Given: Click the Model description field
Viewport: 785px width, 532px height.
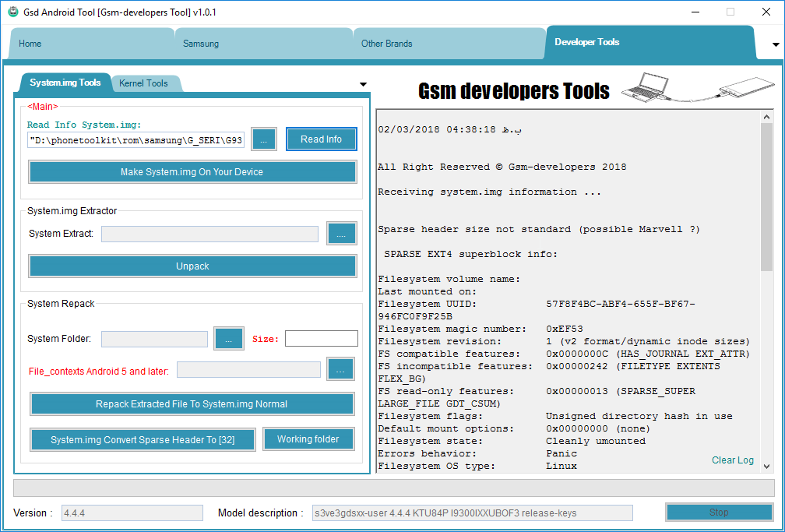Looking at the screenshot, I should pyautogui.click(x=472, y=513).
